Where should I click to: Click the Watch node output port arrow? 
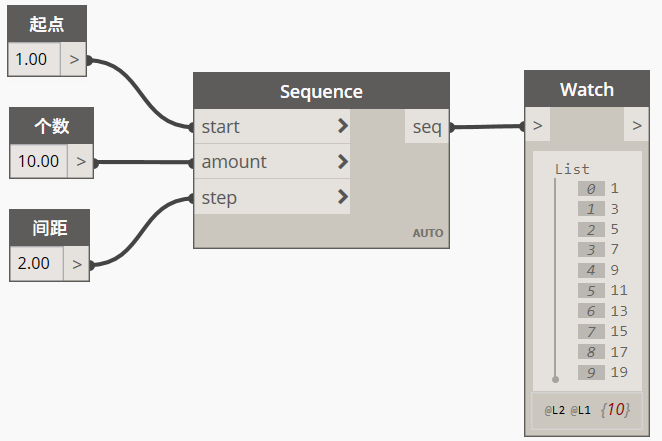[637, 125]
